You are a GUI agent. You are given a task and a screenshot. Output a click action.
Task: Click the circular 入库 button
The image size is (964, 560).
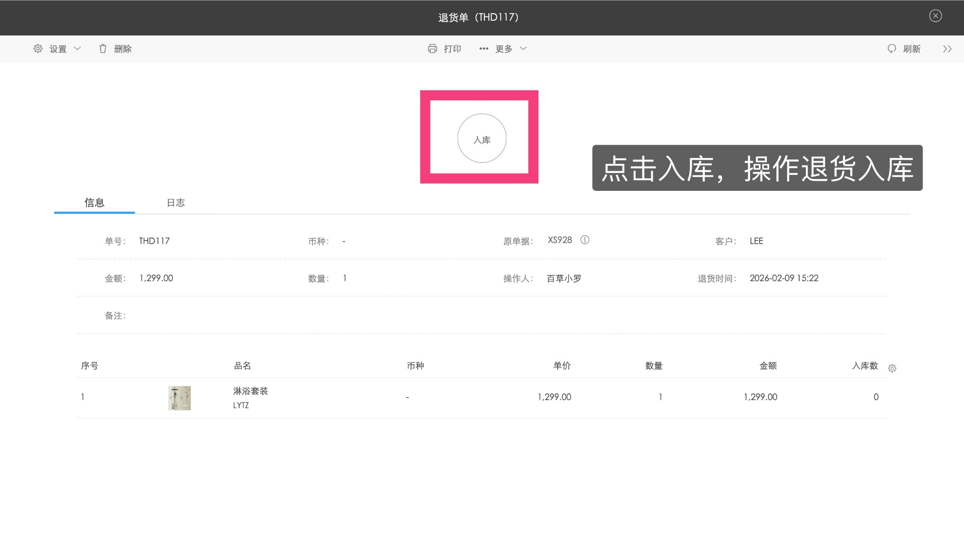482,138
